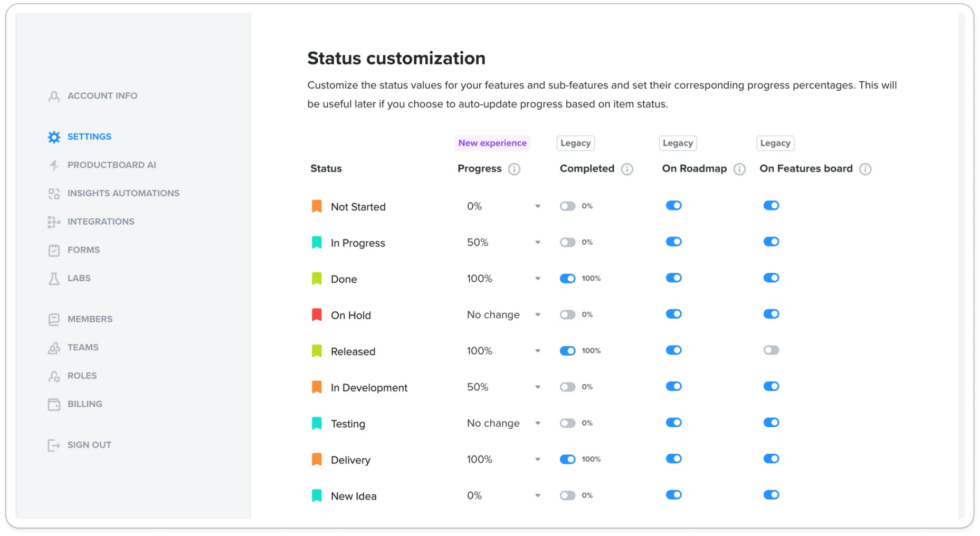Screen dimensions: 980x536
Task: Click the Productboard AI lightning icon
Action: point(54,165)
